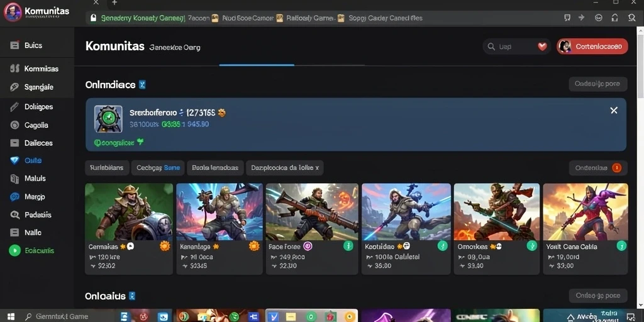This screenshot has width=644, height=322.
Task: Remove the Dazpicocica da Tollae chip
Action: tap(317, 167)
